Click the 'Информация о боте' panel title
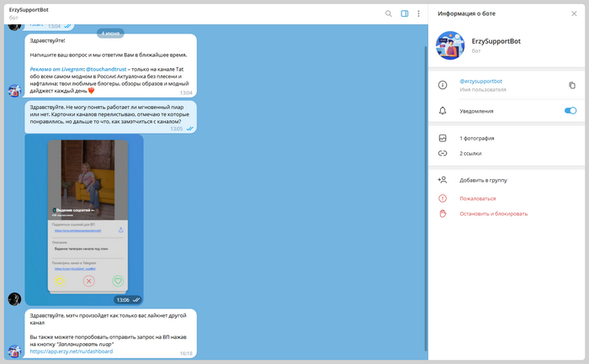Screen dimensions: 589x364 [466, 13]
